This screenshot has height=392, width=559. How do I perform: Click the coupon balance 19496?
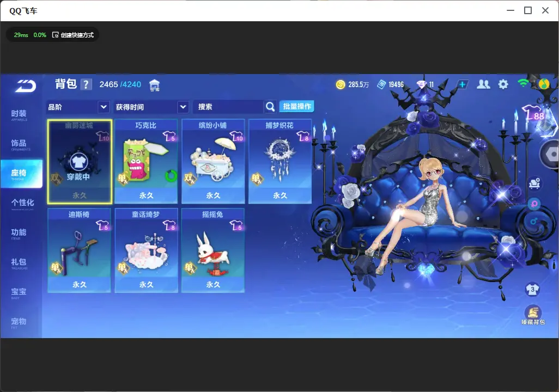pos(396,84)
